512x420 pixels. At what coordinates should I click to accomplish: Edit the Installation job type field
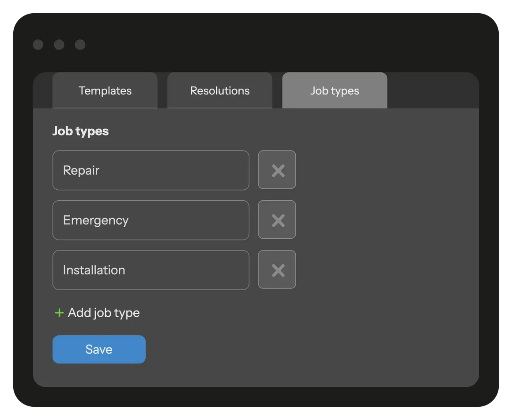coord(151,270)
